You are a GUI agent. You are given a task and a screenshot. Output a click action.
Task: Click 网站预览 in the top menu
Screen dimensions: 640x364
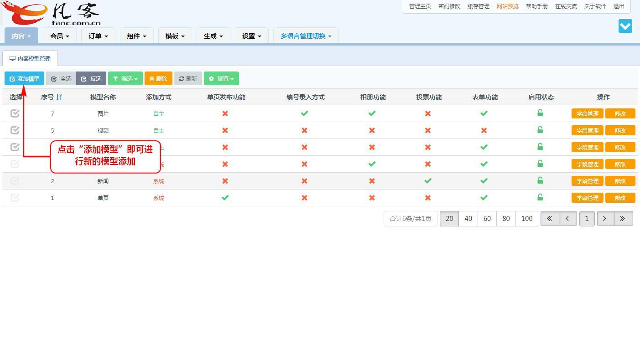click(x=507, y=6)
